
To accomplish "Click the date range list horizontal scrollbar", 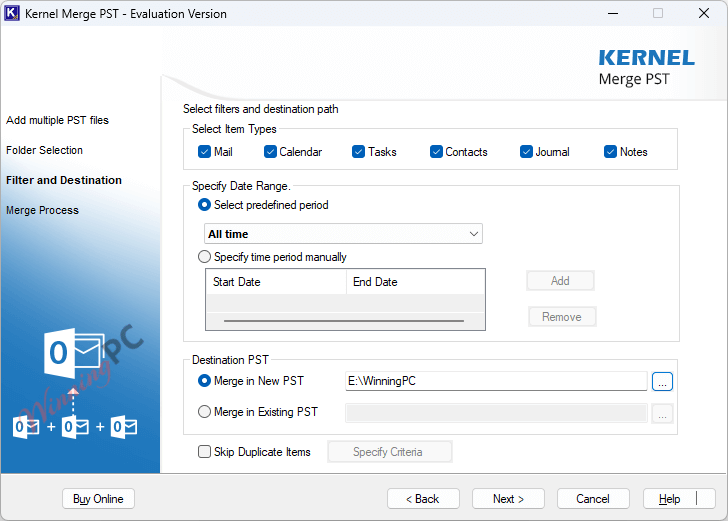I will (x=344, y=321).
